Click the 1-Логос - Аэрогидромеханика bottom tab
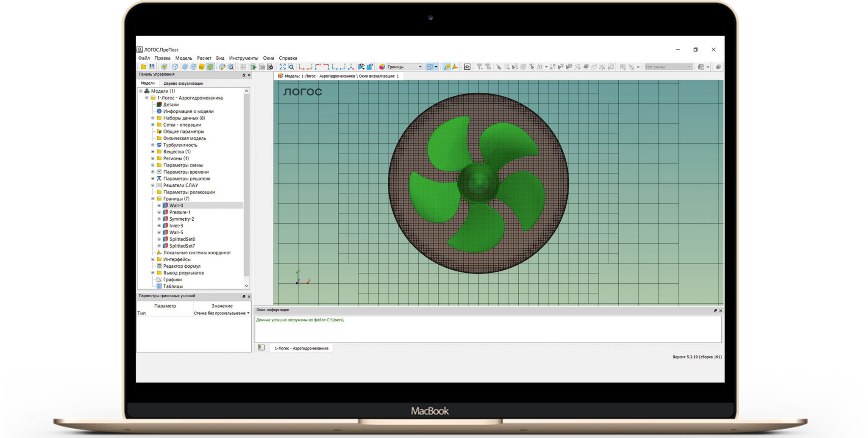Viewport: 868px width, 438px height. [301, 348]
